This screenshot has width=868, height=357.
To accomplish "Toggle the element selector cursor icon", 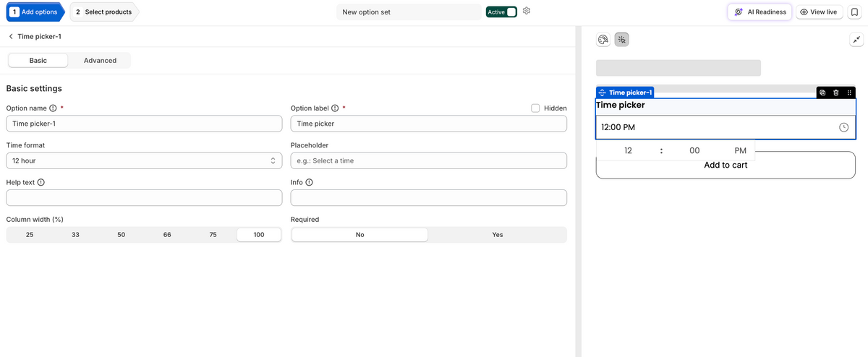I will 621,40.
